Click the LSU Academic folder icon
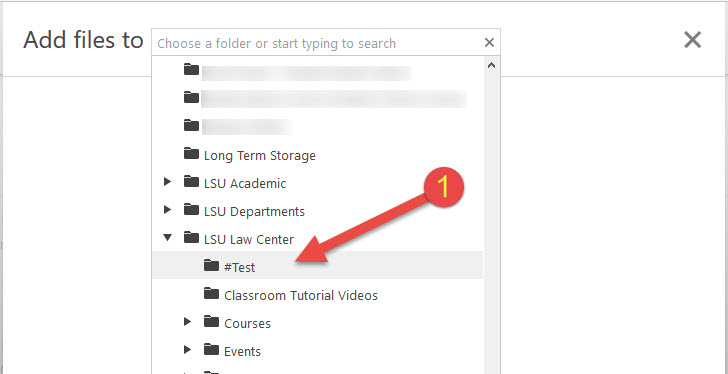 click(x=191, y=181)
